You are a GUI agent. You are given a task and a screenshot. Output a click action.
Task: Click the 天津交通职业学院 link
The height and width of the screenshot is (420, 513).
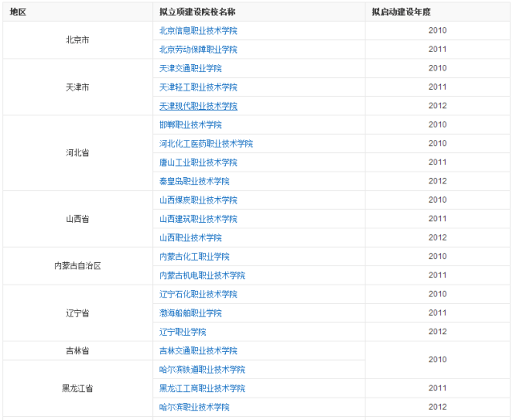[191, 68]
